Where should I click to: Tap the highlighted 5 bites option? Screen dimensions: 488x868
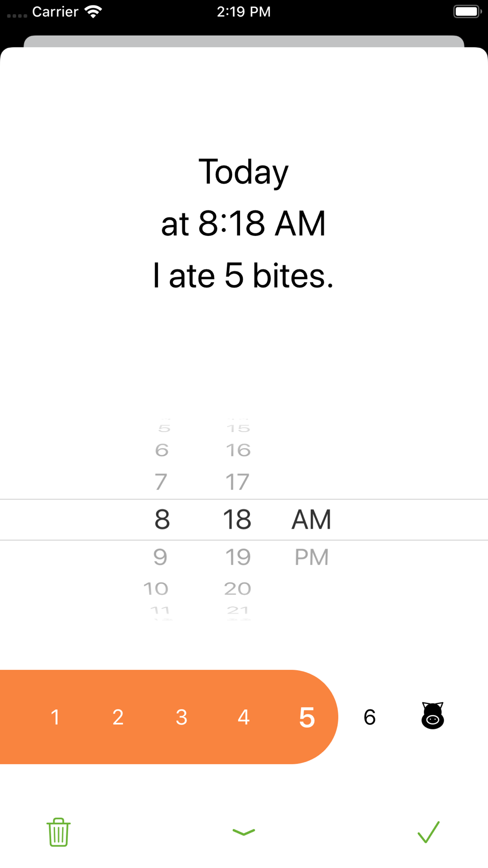pyautogui.click(x=307, y=717)
